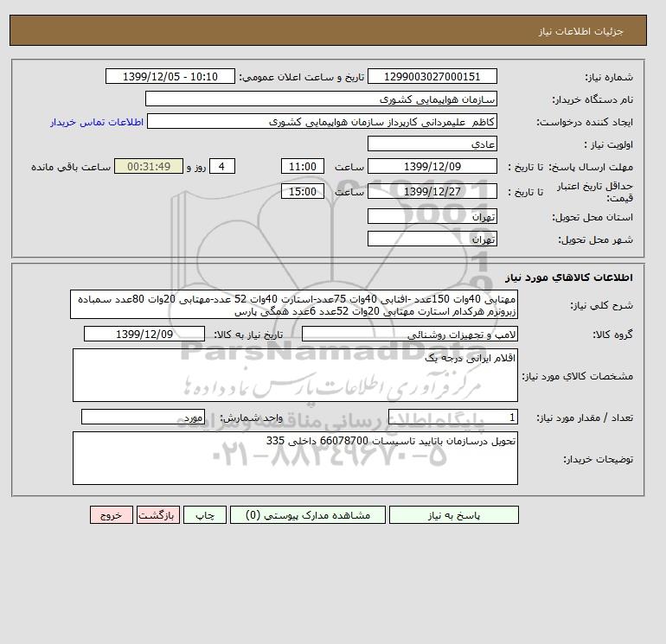
Task: Open the اطلاعات تماس خریدار link
Action: 97,122
